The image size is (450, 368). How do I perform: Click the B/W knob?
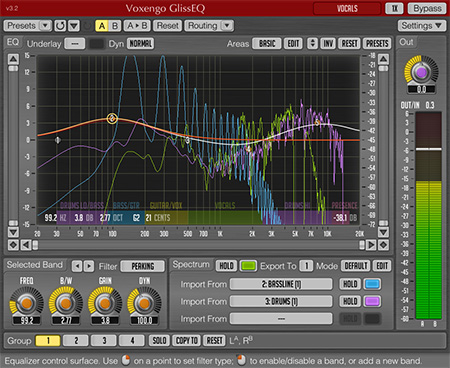click(66, 303)
